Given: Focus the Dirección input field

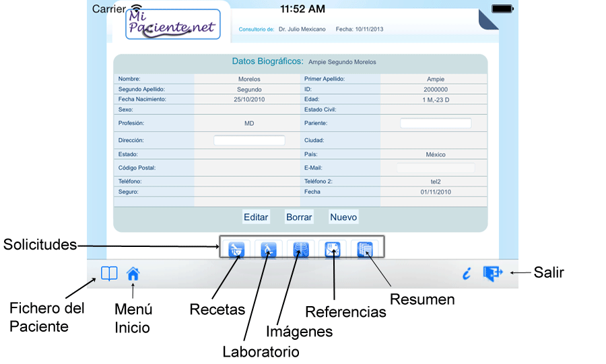Looking at the screenshot, I should click(x=249, y=141).
